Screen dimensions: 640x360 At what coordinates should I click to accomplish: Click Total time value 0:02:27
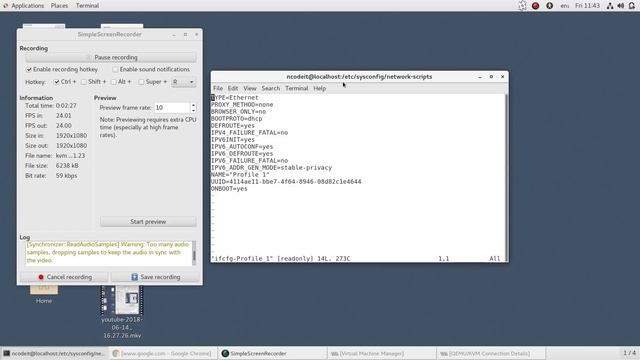point(66,106)
